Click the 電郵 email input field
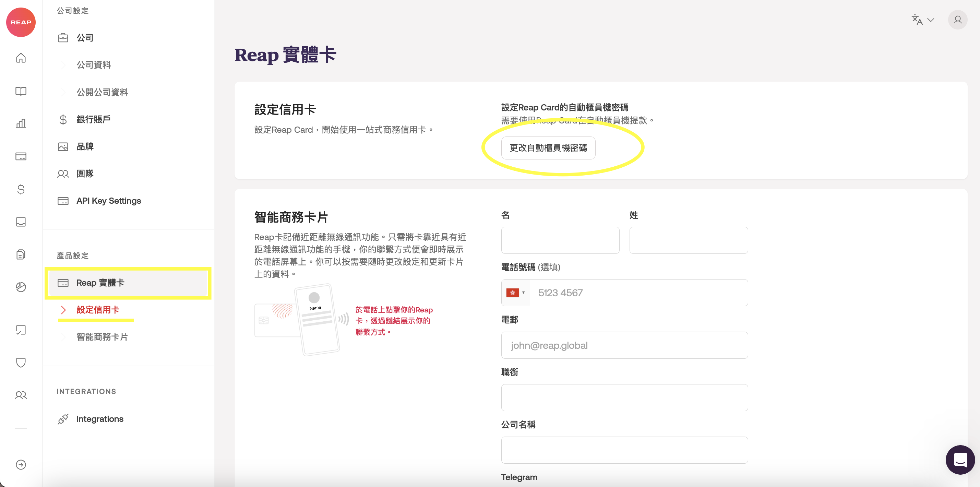Image resolution: width=980 pixels, height=487 pixels. click(x=624, y=345)
